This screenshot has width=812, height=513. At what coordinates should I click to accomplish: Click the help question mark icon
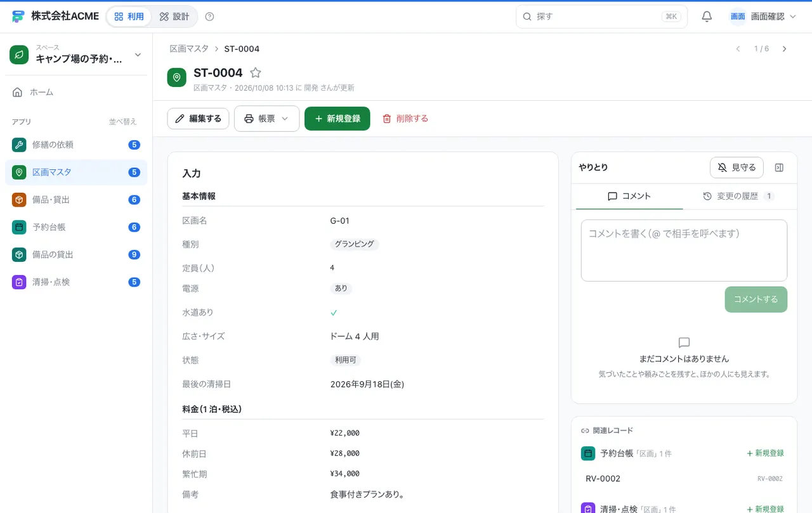[210, 16]
